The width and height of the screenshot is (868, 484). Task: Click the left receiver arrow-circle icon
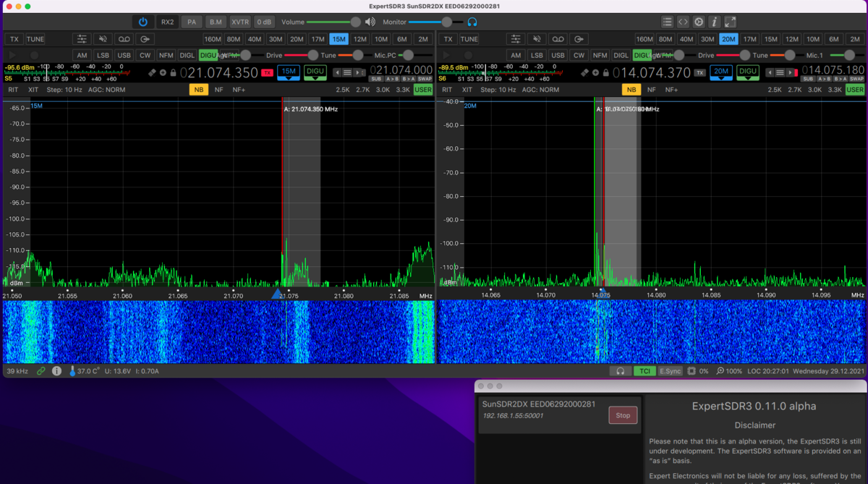click(x=145, y=39)
